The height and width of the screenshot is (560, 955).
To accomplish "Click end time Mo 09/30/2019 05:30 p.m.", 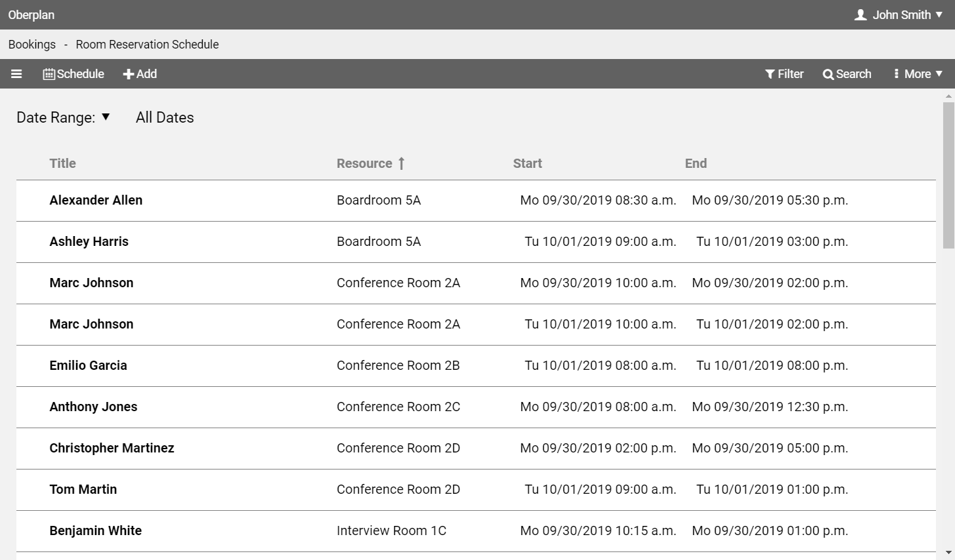I will coord(770,200).
